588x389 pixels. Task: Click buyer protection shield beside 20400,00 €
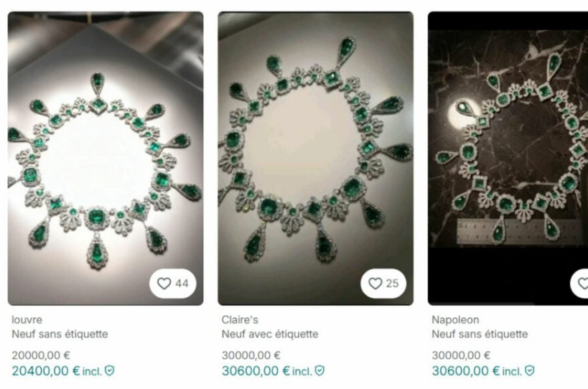point(109,370)
